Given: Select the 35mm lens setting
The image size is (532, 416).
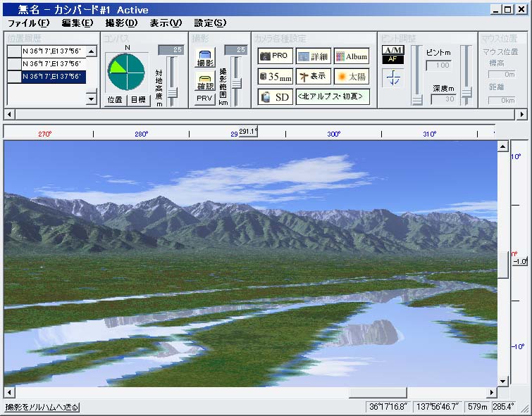Looking at the screenshot, I should (275, 76).
